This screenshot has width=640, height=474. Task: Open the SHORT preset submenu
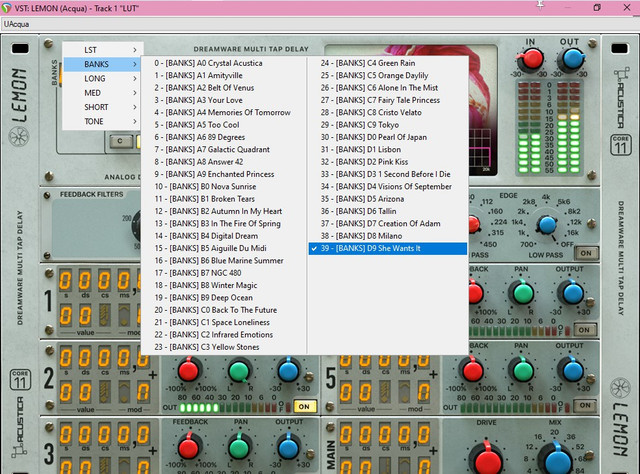[102, 107]
